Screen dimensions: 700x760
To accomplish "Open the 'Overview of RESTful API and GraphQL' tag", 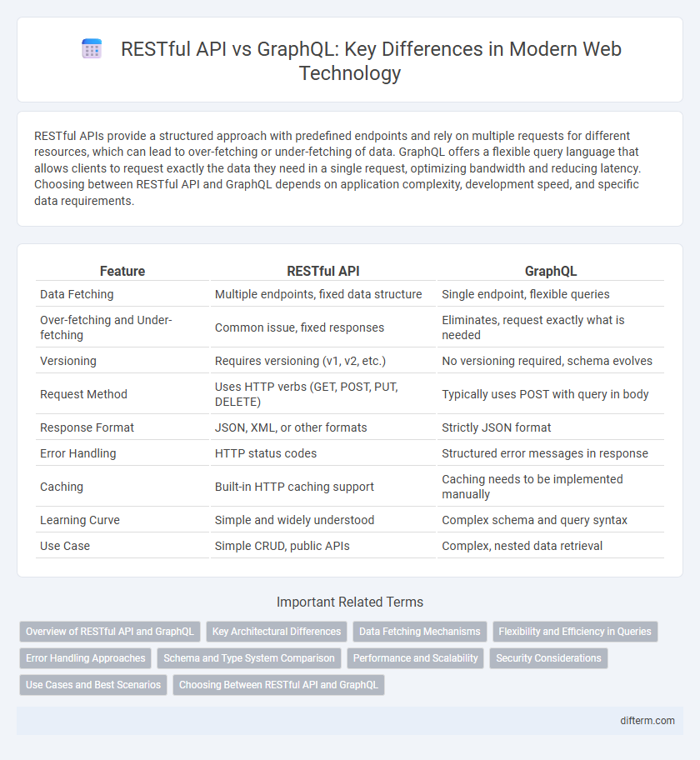I will click(x=110, y=632).
